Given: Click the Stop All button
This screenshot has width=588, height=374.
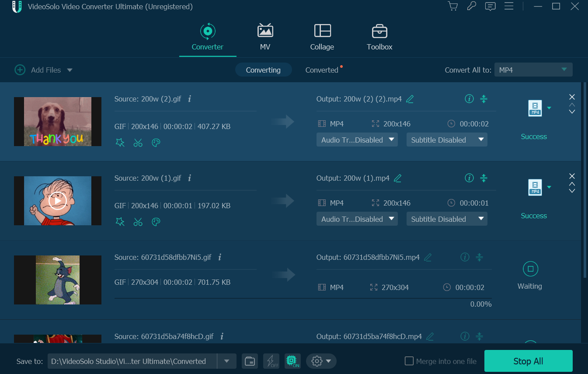Looking at the screenshot, I should pos(528,361).
